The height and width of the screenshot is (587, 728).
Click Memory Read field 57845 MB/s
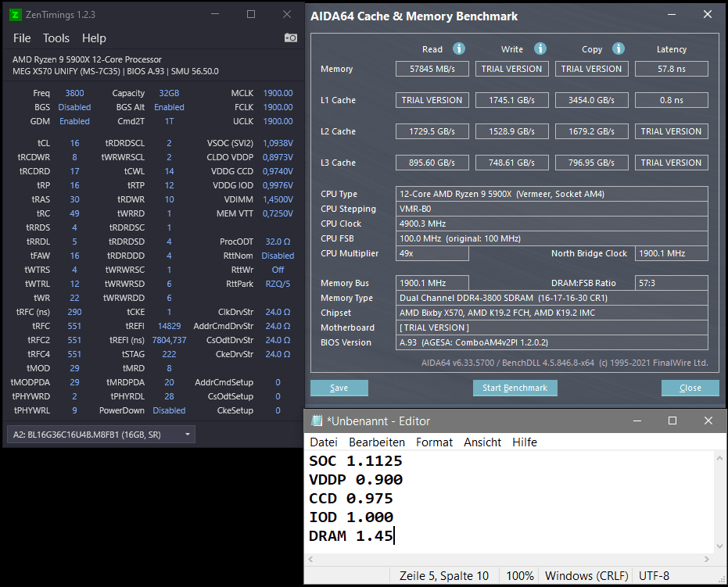coord(432,69)
